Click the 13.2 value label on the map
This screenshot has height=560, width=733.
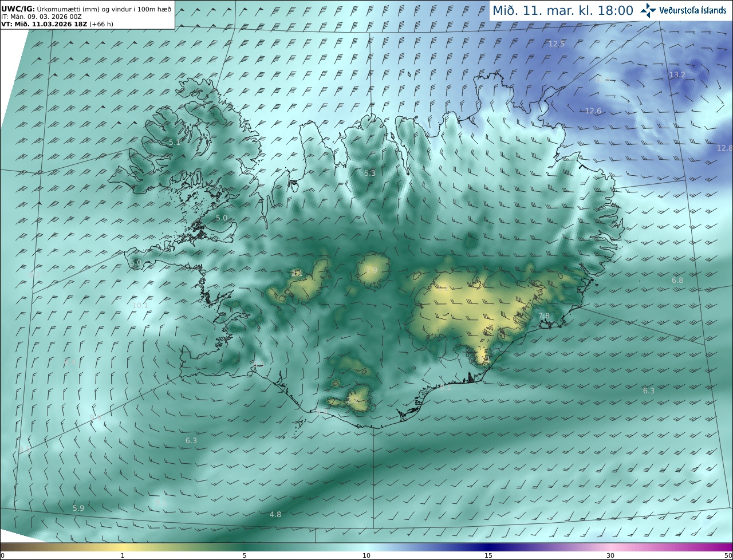pos(677,74)
